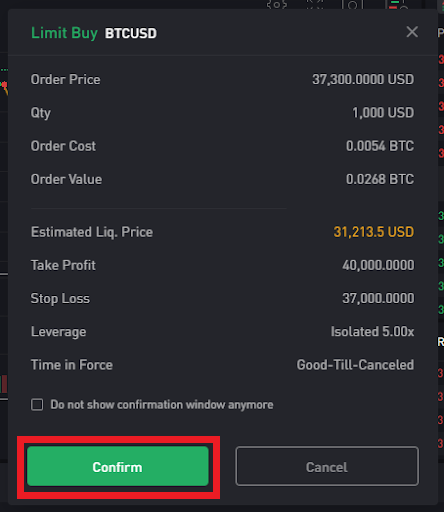
Task: Click the BTCUSD symbol in dialog title
Action: click(x=131, y=33)
